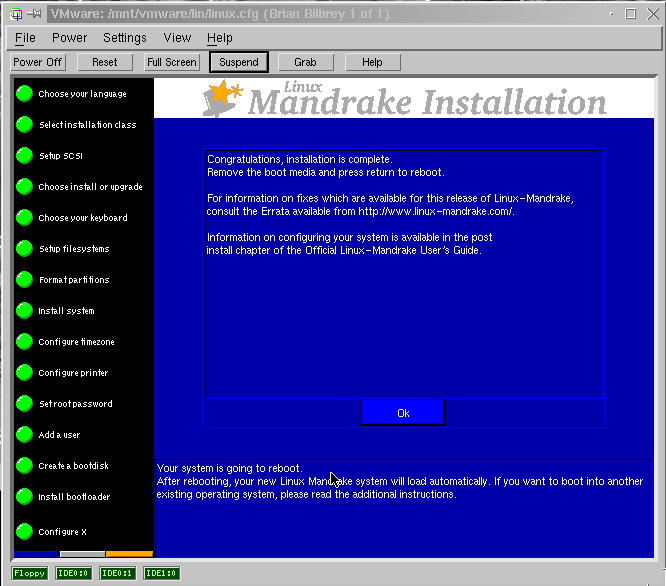
Task: Click the Power Off toolbar button
Action: pos(38,62)
